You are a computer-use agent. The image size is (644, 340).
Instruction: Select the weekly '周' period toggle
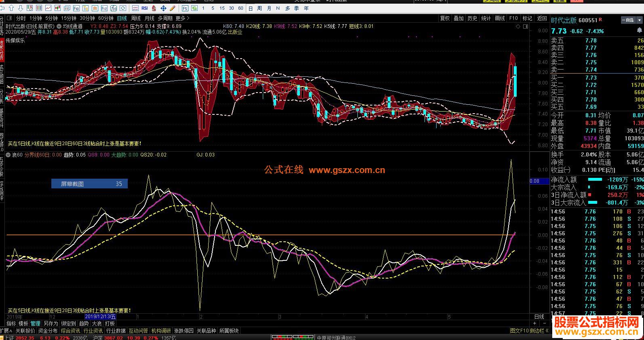click(260, 8)
